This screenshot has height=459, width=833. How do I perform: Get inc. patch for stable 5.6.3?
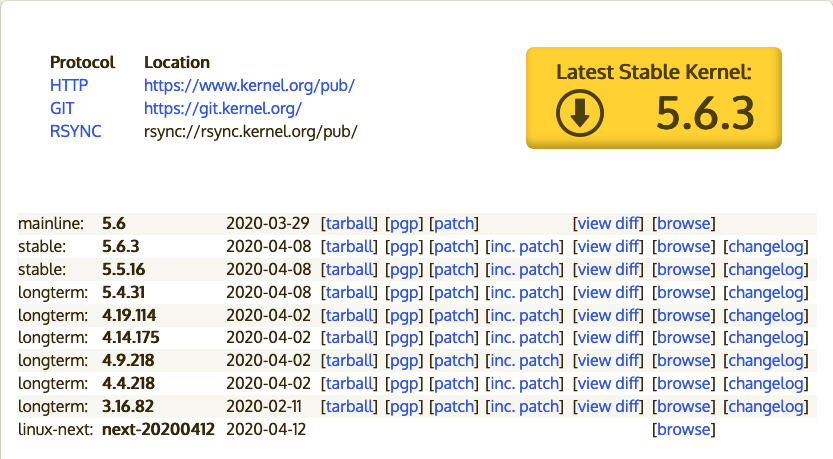[x=524, y=246]
